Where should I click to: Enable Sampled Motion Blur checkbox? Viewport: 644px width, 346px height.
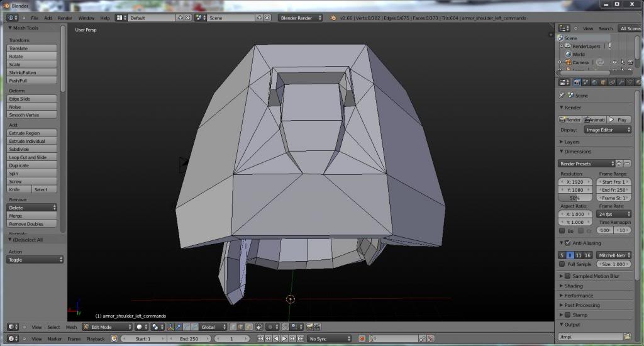click(567, 276)
